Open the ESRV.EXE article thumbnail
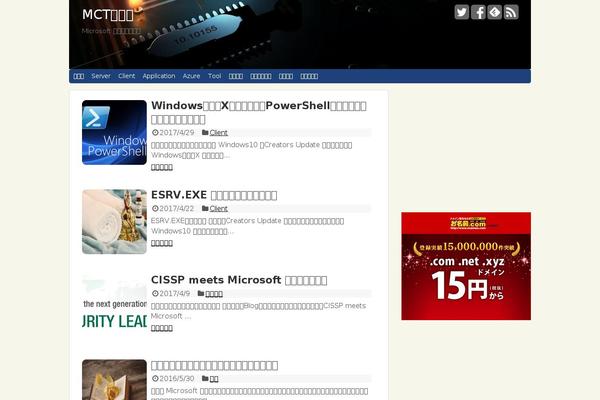Viewport: 600px width, 400px height. pos(114,222)
